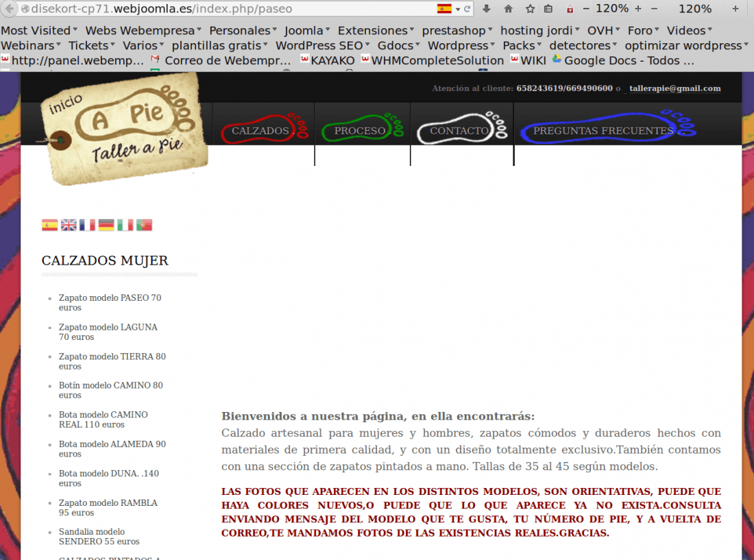The height and width of the screenshot is (560, 754).
Task: Click the reload page icon
Action: 467,9
